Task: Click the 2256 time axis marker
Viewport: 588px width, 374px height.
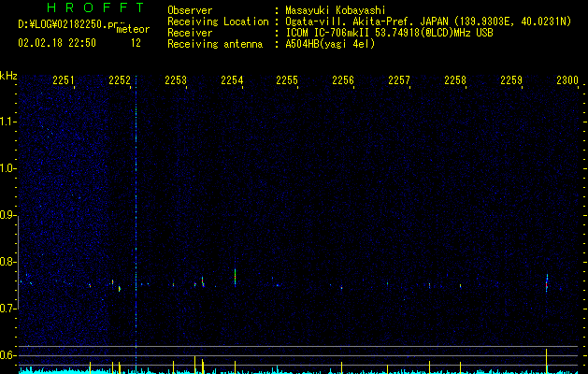Action: click(x=343, y=79)
